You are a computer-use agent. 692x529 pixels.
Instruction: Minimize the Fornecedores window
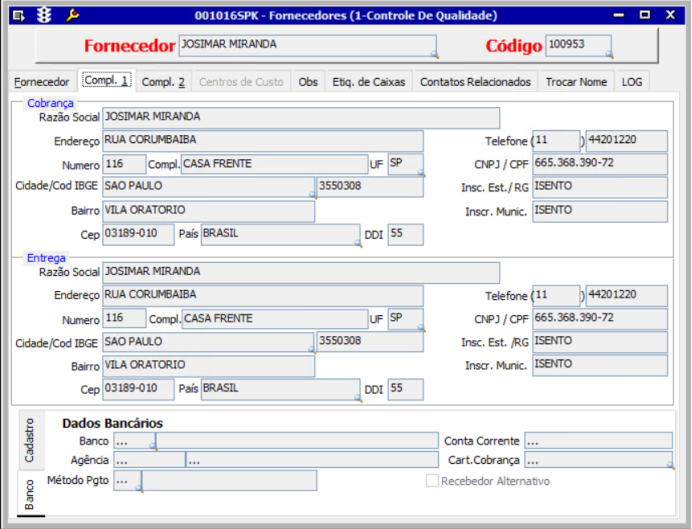(x=619, y=15)
